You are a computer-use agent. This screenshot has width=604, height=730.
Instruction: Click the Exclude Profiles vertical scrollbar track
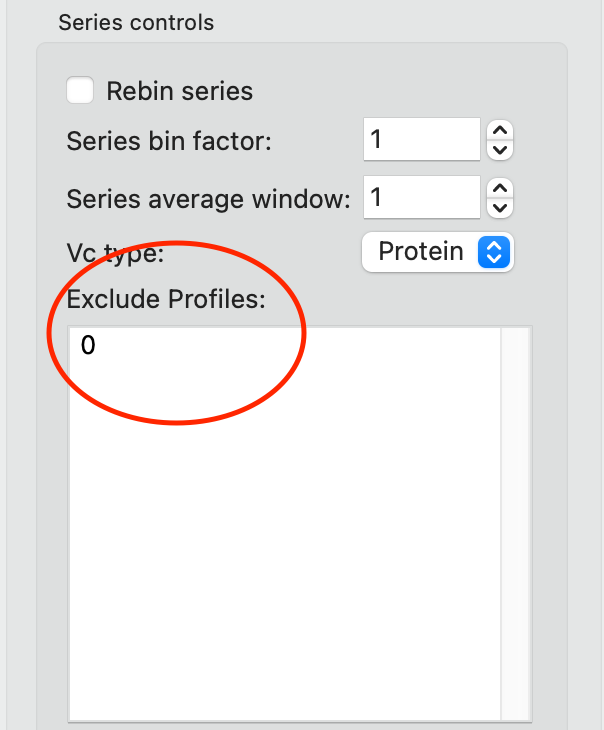pyautogui.click(x=516, y=520)
